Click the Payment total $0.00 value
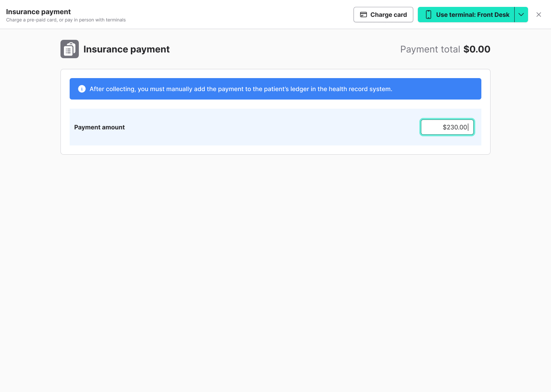Image resolution: width=551 pixels, height=392 pixels. tap(477, 49)
